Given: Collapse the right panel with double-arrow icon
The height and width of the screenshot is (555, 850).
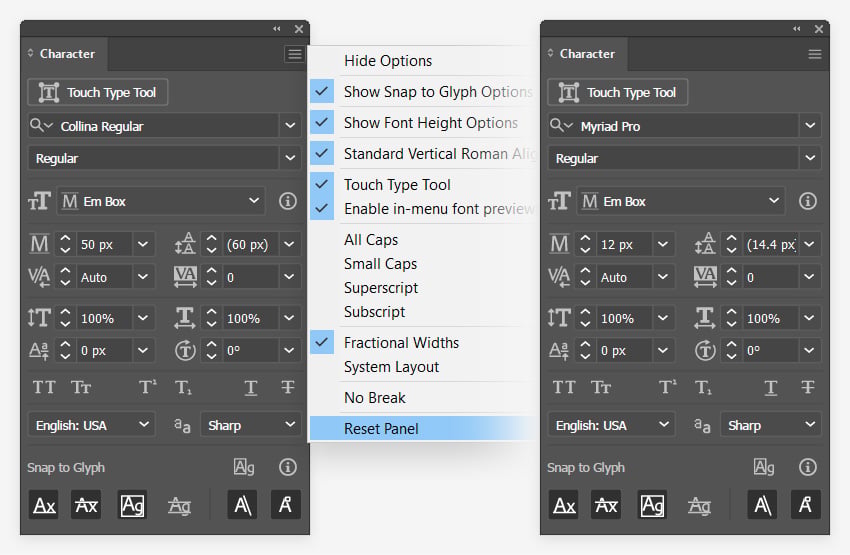Looking at the screenshot, I should pyautogui.click(x=797, y=29).
